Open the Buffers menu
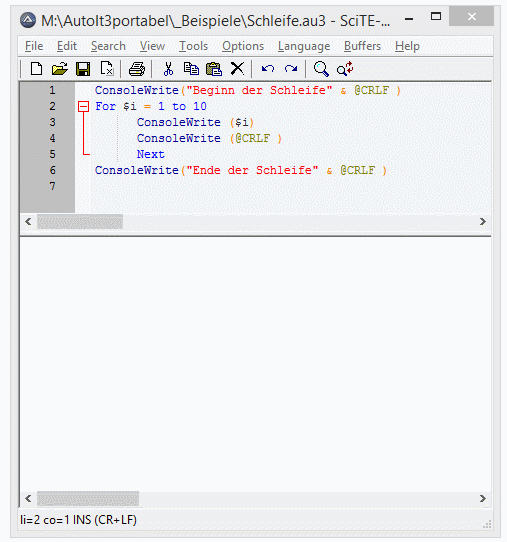This screenshot has width=507, height=542. point(362,46)
